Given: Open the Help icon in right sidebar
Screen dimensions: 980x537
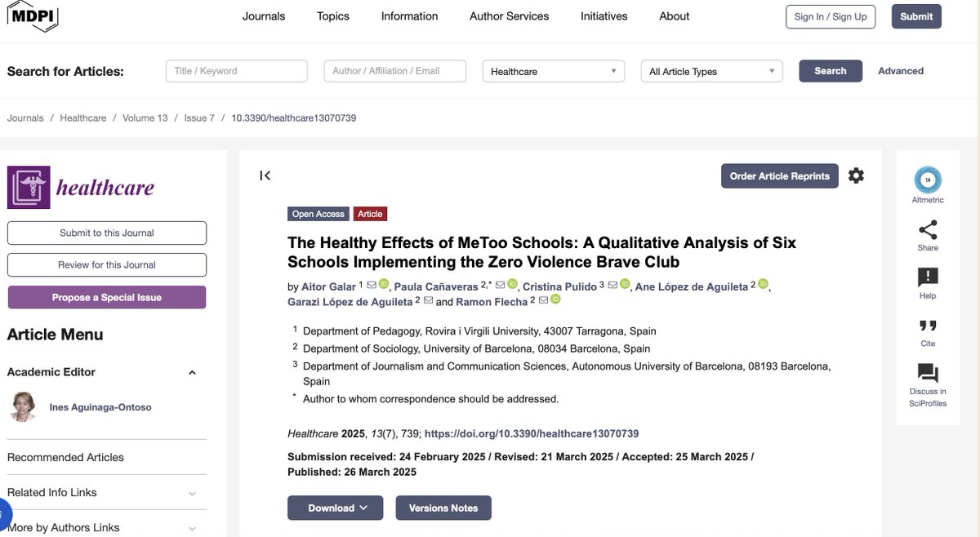Looking at the screenshot, I should tap(928, 277).
